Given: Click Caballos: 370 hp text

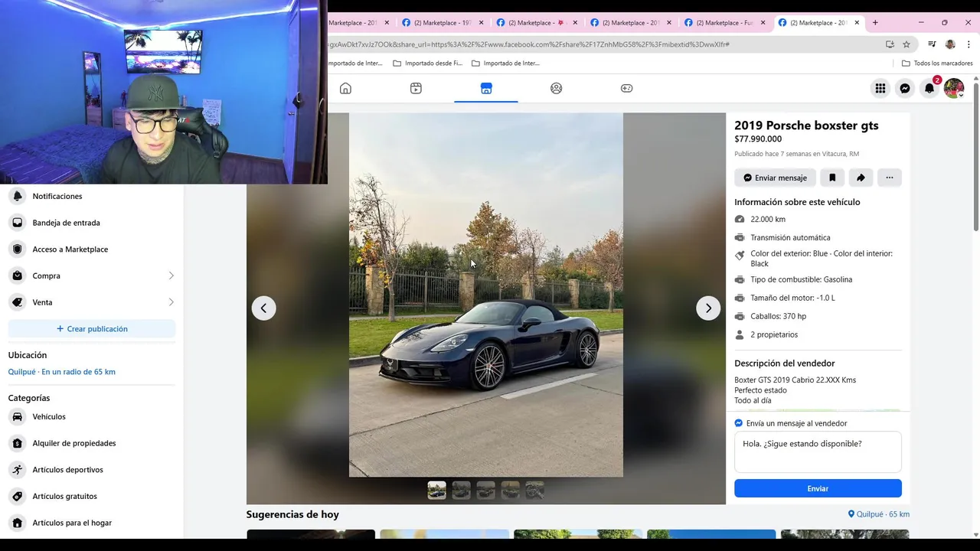Looking at the screenshot, I should pos(778,316).
